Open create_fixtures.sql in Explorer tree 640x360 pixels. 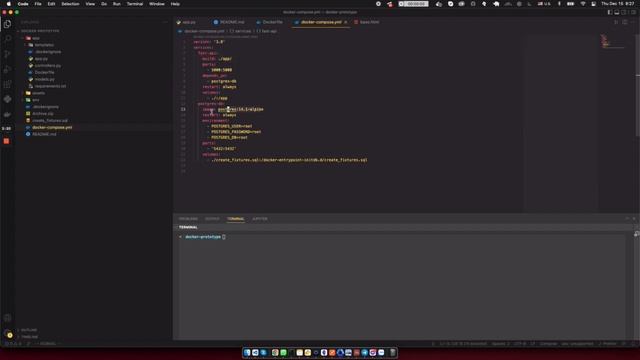49,120
